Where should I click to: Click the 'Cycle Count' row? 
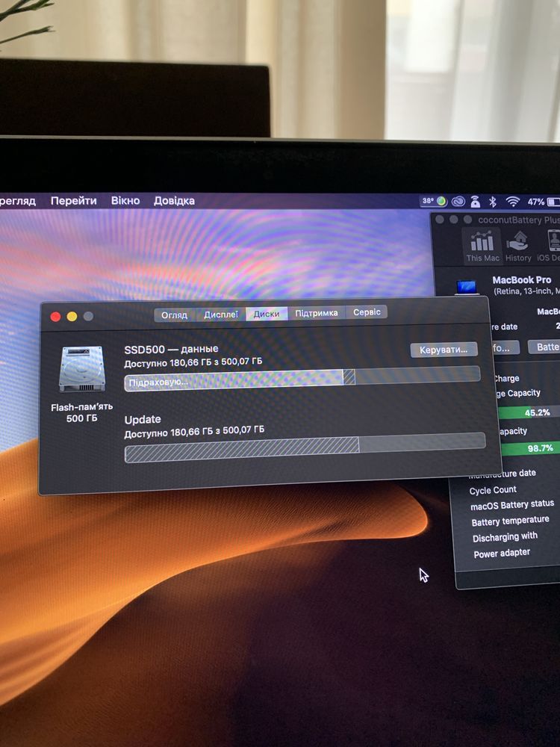click(493, 490)
